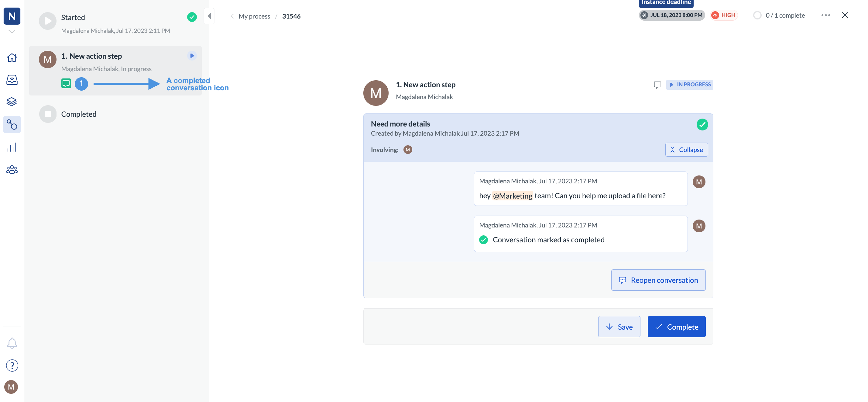Click the green check beside Started step
The height and width of the screenshot is (402, 868).
click(x=192, y=17)
